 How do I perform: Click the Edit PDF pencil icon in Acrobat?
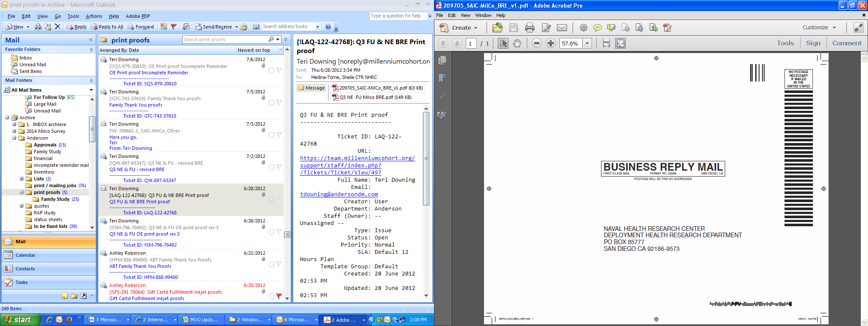pyautogui.click(x=546, y=28)
